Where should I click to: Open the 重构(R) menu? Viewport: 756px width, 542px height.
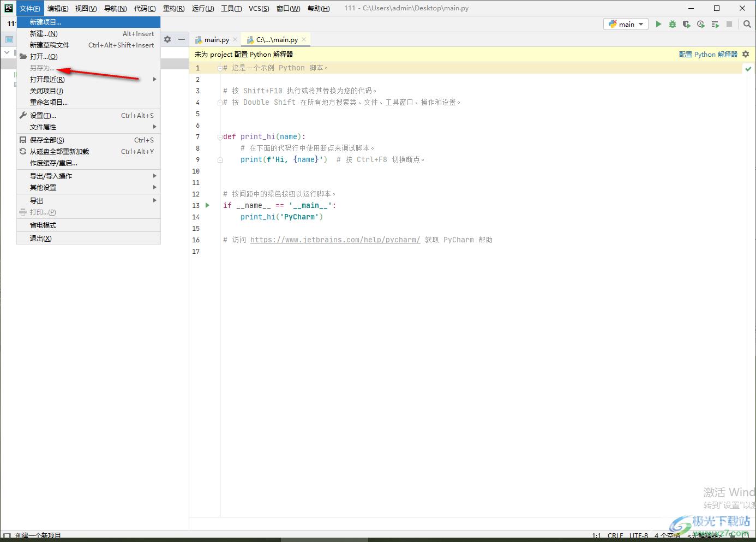tap(173, 8)
